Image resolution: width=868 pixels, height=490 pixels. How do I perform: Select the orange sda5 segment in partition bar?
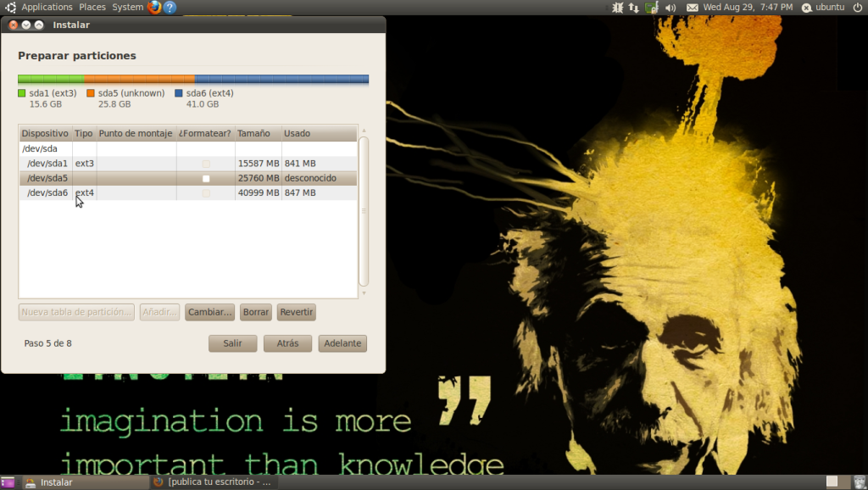click(x=140, y=79)
